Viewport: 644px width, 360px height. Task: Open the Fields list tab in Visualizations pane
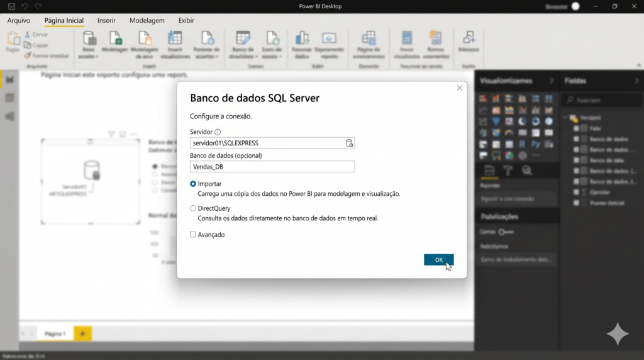click(489, 171)
